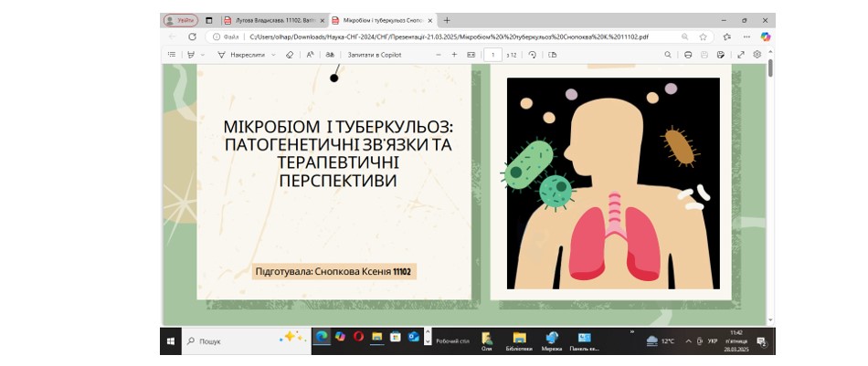Click the Запитати в Copilot button
Screen dimensions: 868x366
(374, 55)
